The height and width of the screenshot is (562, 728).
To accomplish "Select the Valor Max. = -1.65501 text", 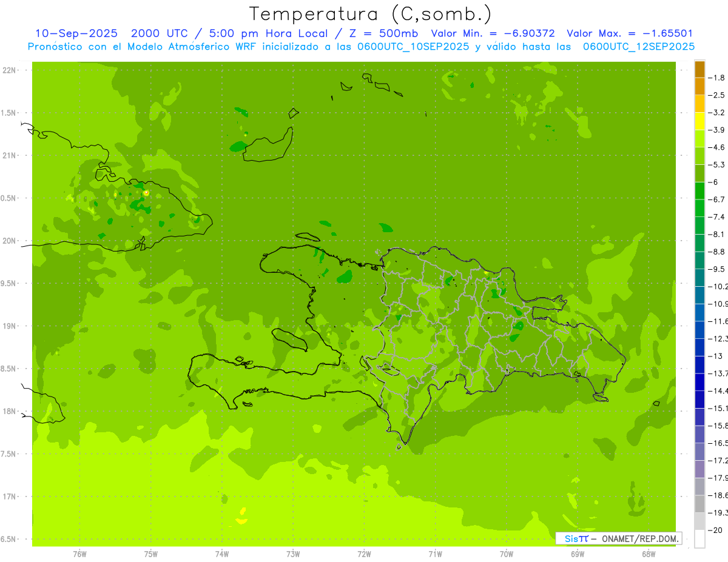I will (630, 33).
